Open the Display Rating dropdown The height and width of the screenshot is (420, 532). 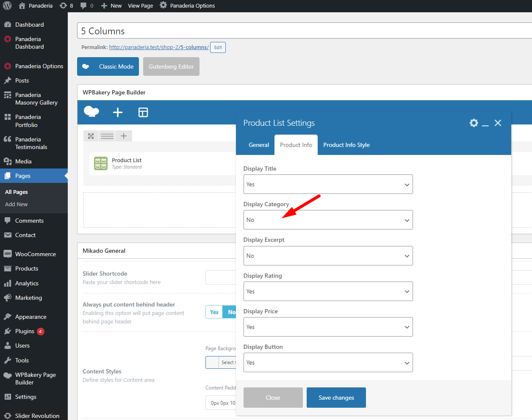click(x=328, y=291)
